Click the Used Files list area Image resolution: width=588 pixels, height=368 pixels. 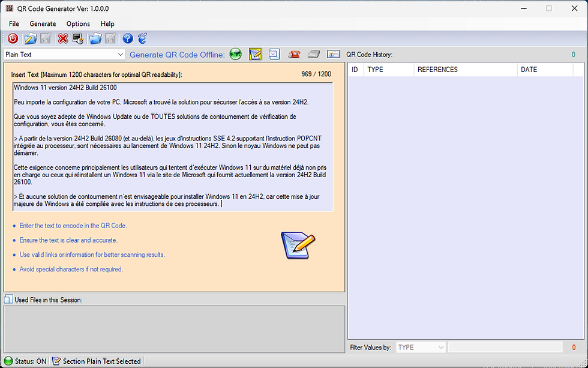[174, 329]
